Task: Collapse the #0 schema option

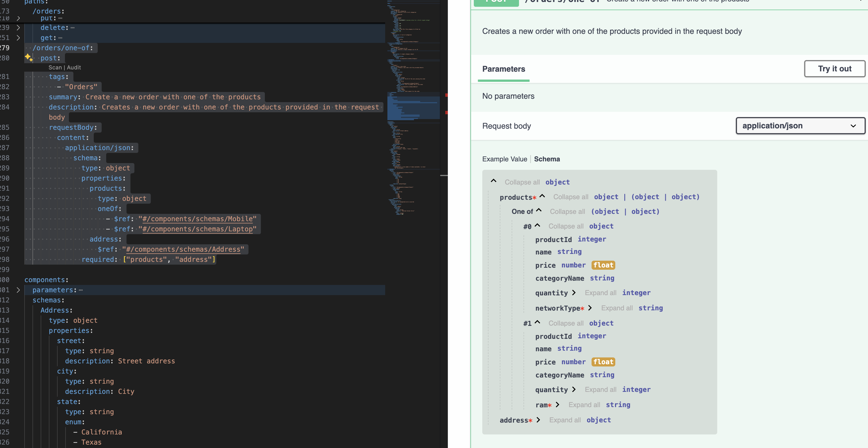Action: (x=537, y=225)
